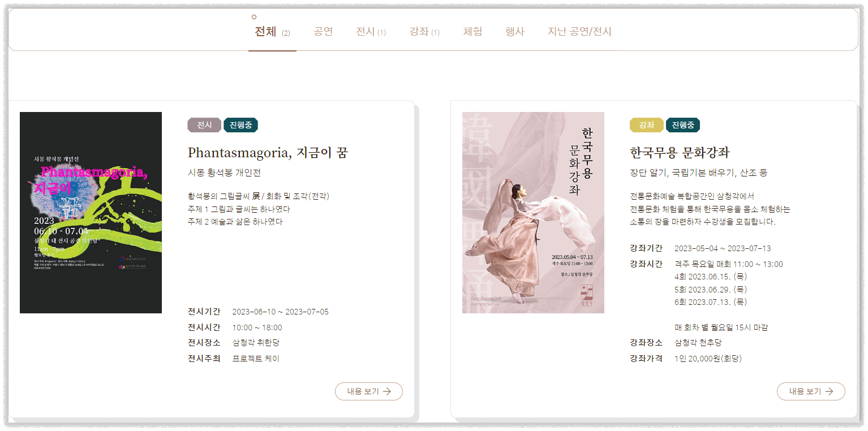Click the 진행중 badge on Phantasmagoria card
Screen dimensions: 868x431
coord(240,125)
